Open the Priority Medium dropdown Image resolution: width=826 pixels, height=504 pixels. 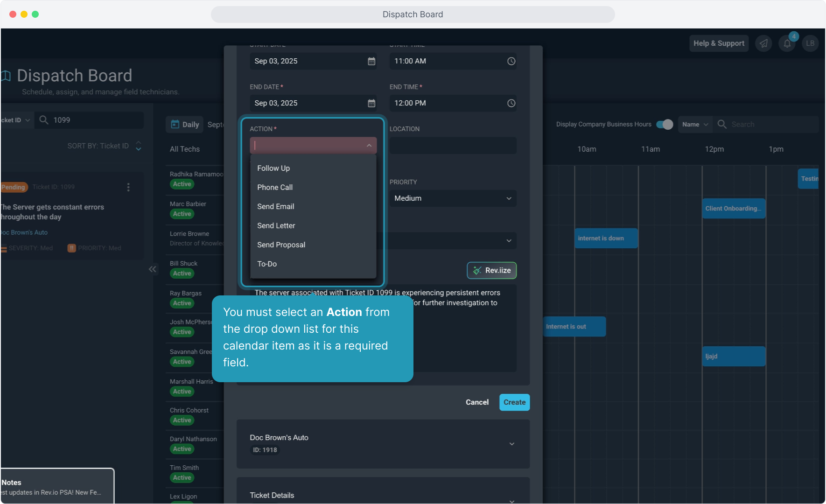coord(453,198)
